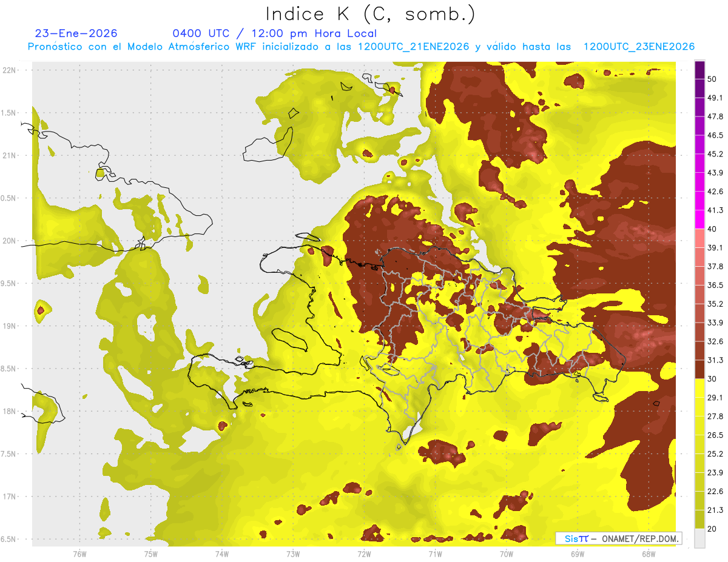Image resolution: width=728 pixels, height=562 pixels.
Task: Pick the gray color segment below the 20 label
Action: point(699,538)
